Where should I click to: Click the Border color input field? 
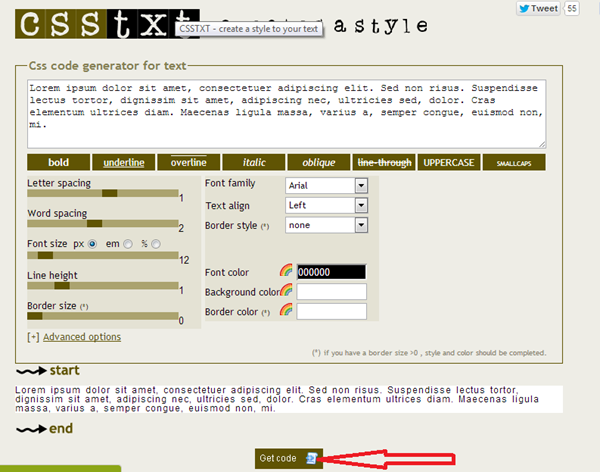tap(331, 312)
